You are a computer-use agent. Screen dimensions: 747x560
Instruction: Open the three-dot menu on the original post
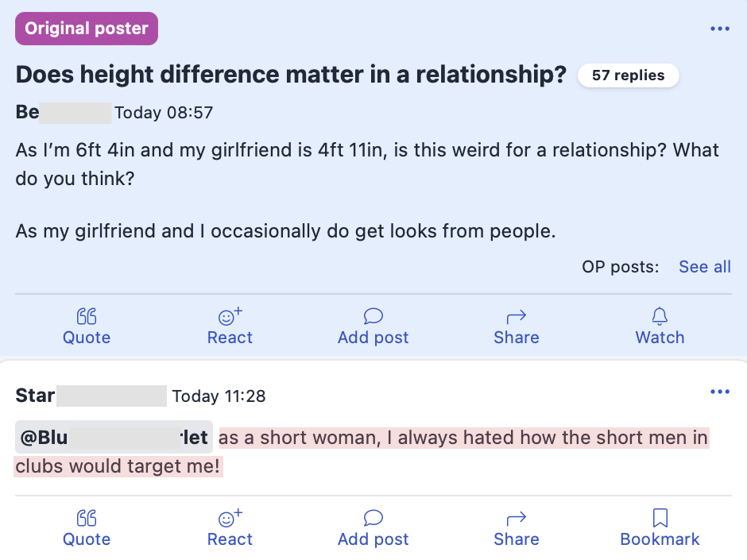pos(720,28)
